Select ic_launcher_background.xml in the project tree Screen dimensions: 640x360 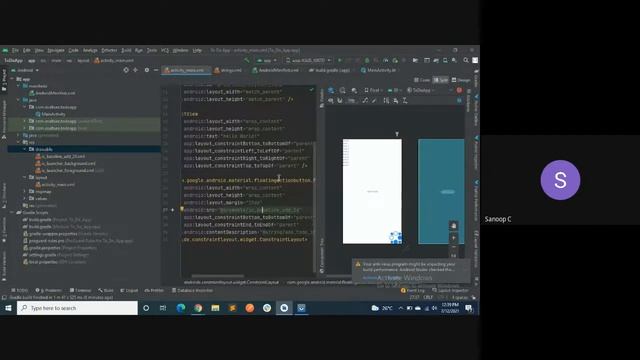coord(65,163)
